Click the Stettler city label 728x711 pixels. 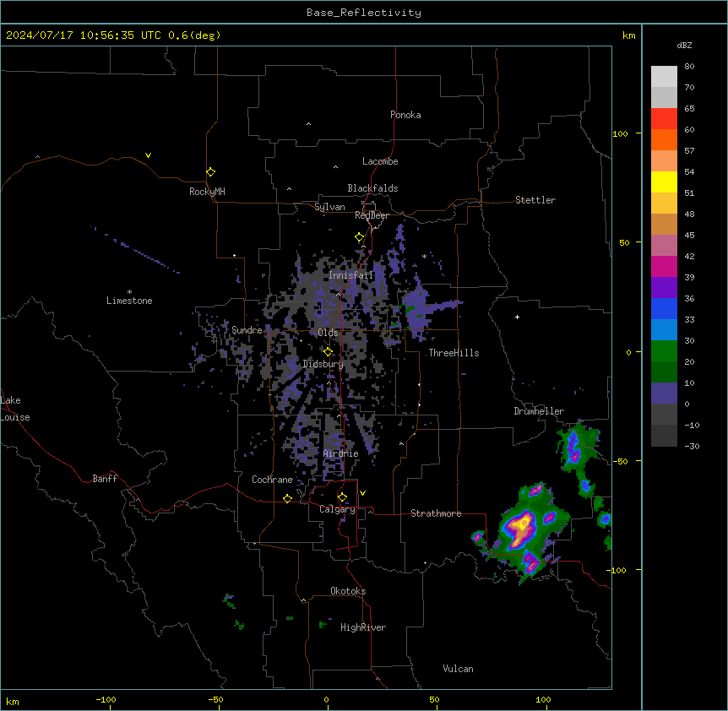(535, 200)
